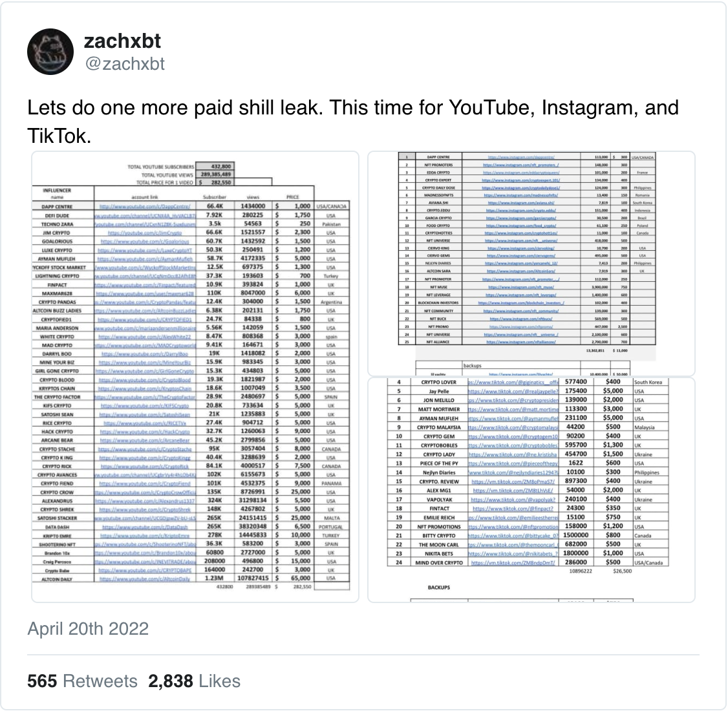728x711 pixels.
Task: Open the YouTube influencer spreadsheet image
Action: (x=195, y=377)
